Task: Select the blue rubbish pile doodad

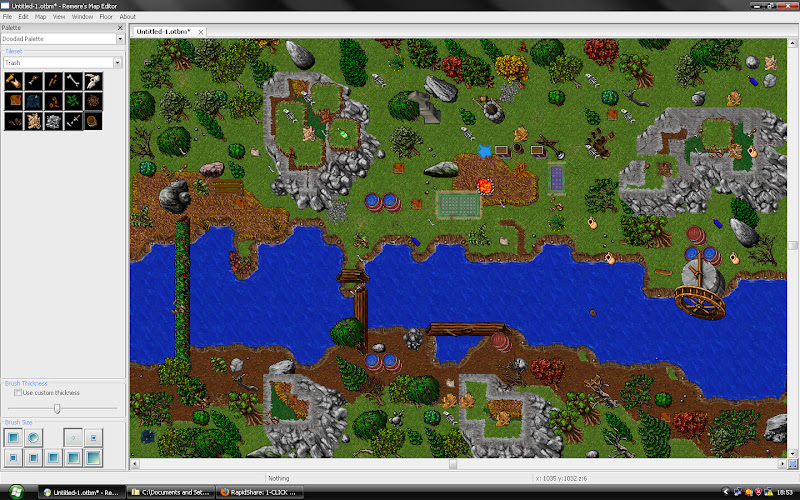Action: (x=33, y=101)
